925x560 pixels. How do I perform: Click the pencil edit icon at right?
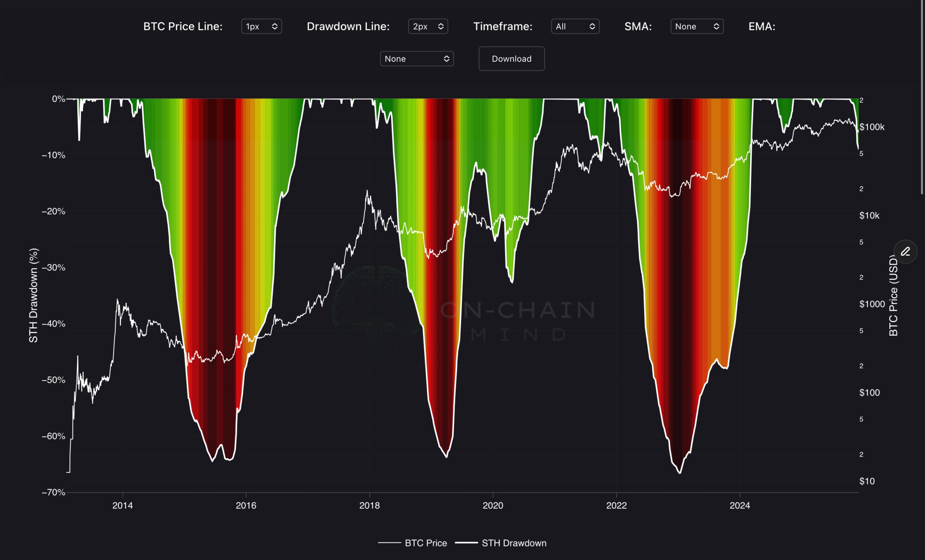[x=905, y=252]
